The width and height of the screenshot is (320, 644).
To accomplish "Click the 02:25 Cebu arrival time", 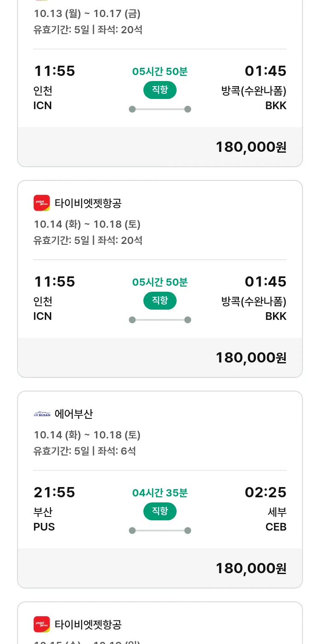I will tap(265, 492).
